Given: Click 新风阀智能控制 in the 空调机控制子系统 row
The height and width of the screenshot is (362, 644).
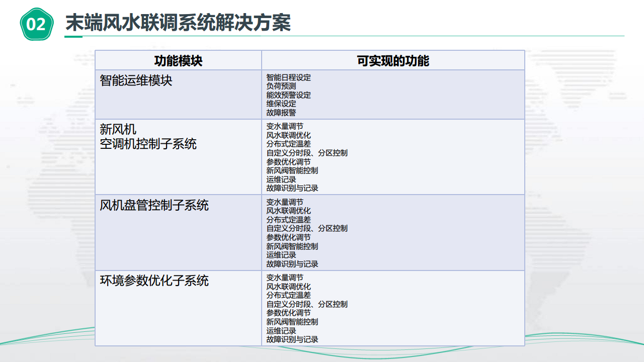Looking at the screenshot, I should coord(292,170).
